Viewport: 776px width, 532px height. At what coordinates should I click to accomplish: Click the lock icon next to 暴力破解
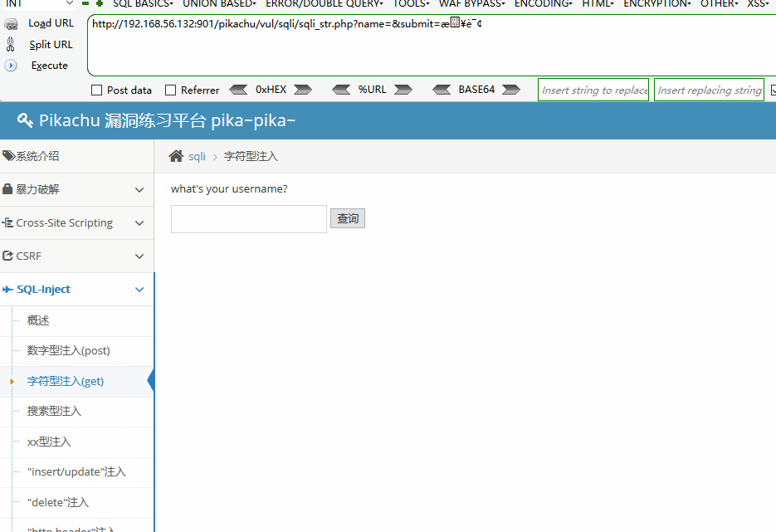[7, 189]
